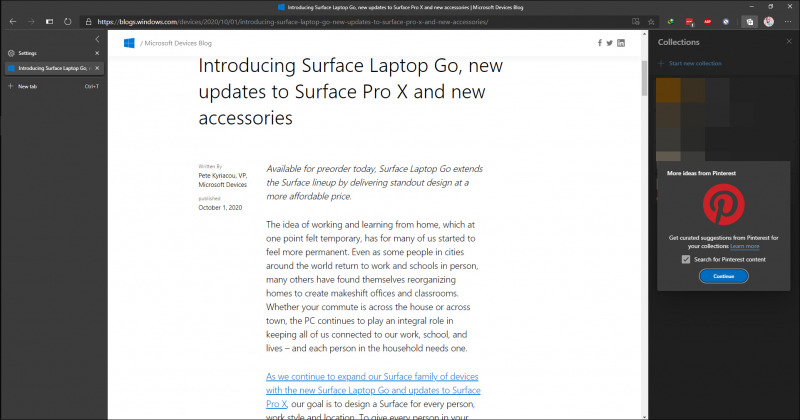Toggle the vertical tabs button
800x420 pixels.
[49, 22]
